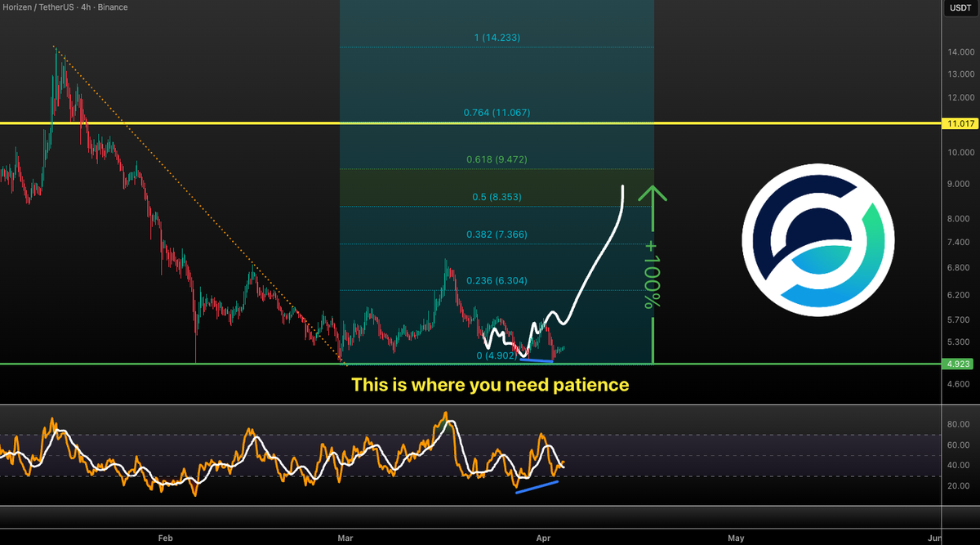Viewport: 980px width, 545px height.
Task: Toggle the green 4.923 price label
Action: (x=959, y=364)
